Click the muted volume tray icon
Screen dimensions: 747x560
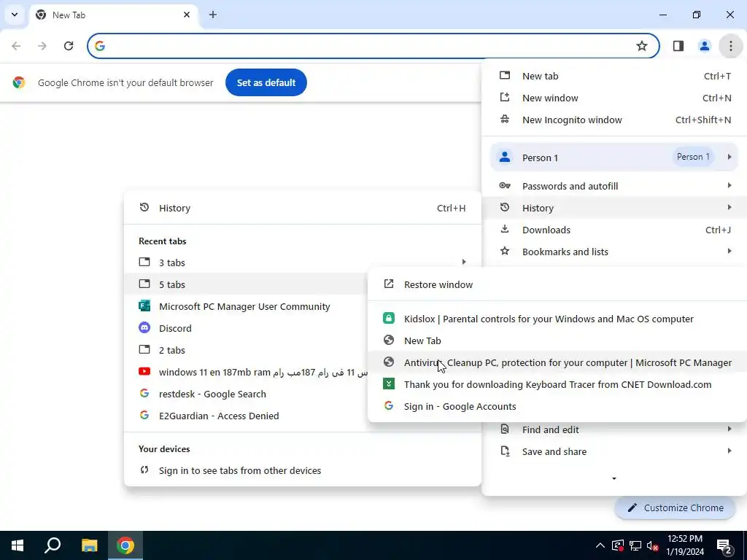point(653,545)
